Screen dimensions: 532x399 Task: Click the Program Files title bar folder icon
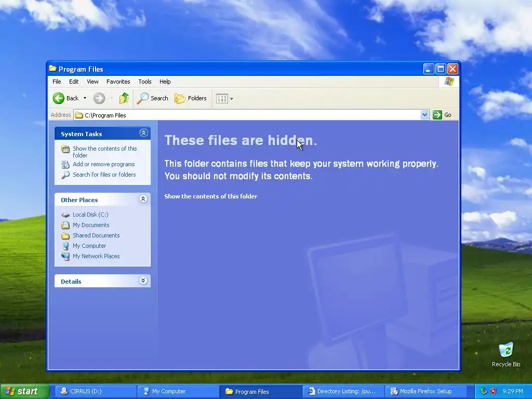click(x=52, y=69)
